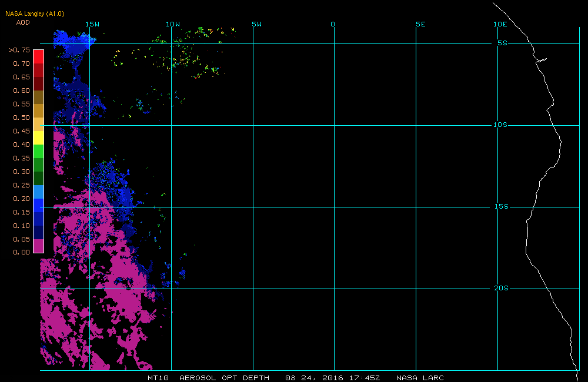Viewport: 588px width, 382px height.
Task: Click the 17:45Z time text
Action: tap(365, 378)
